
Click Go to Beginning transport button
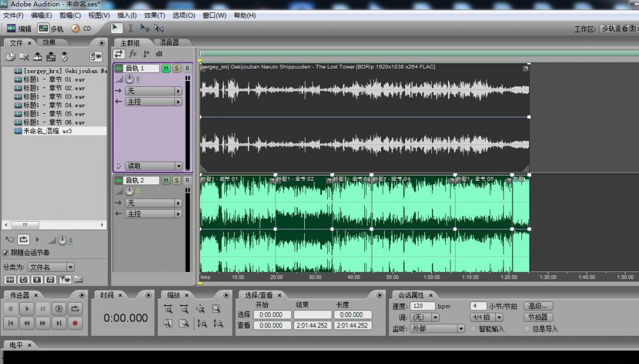point(11,323)
